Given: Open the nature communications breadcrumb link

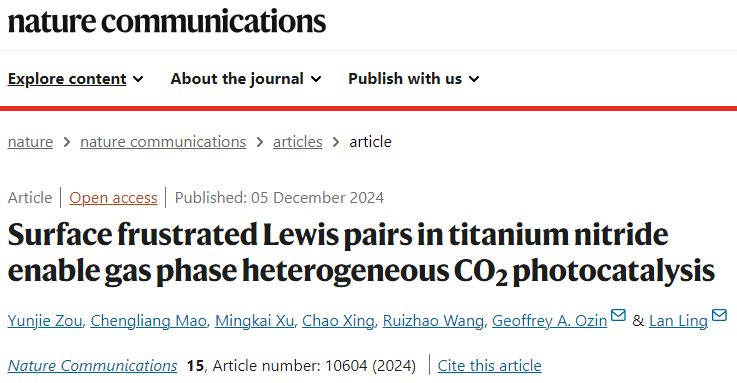Looking at the screenshot, I should coord(163,141).
